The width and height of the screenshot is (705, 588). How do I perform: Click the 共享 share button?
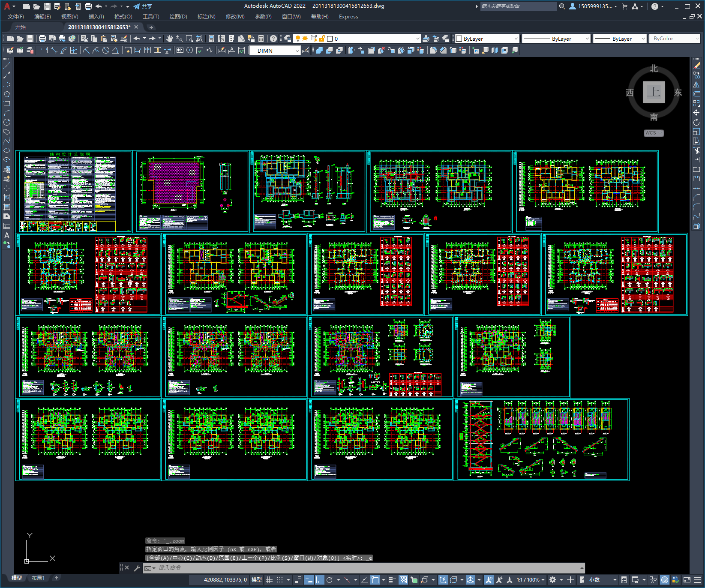(143, 6)
